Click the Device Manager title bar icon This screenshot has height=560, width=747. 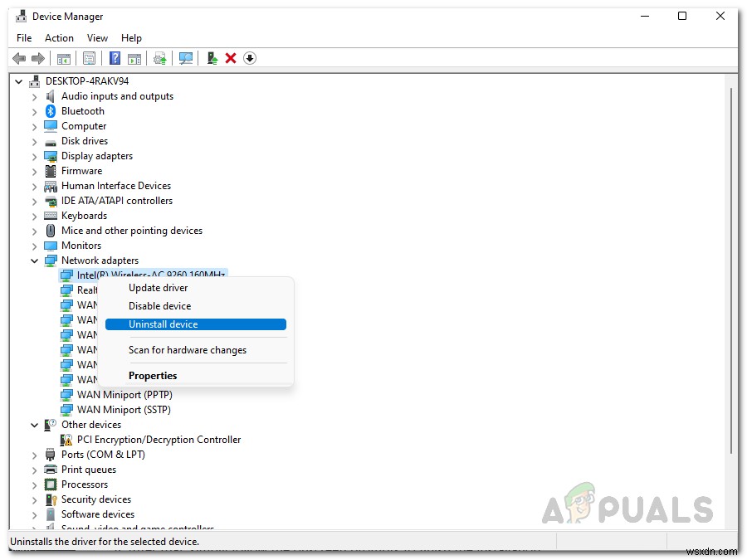(x=21, y=17)
